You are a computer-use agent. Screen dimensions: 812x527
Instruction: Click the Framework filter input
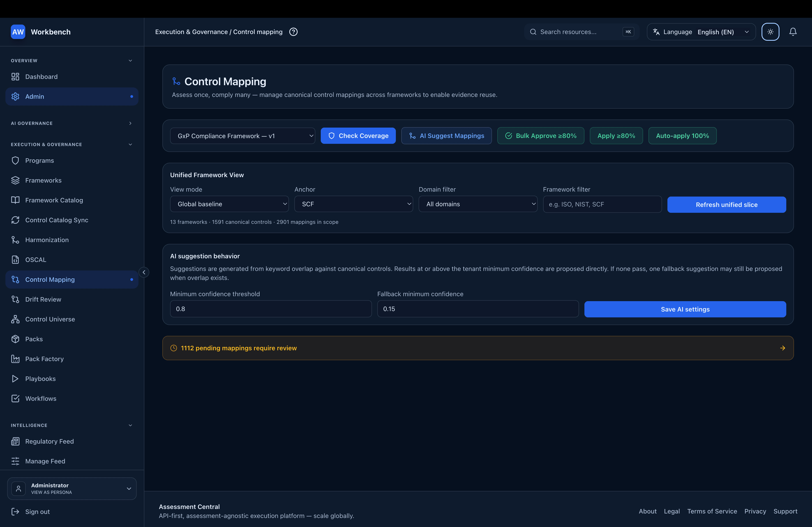click(x=602, y=204)
